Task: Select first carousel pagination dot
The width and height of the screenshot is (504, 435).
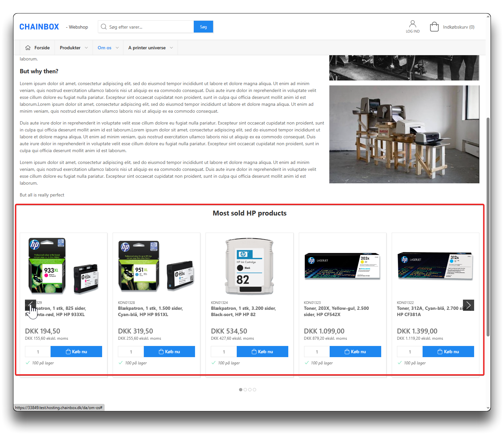Action: click(241, 390)
